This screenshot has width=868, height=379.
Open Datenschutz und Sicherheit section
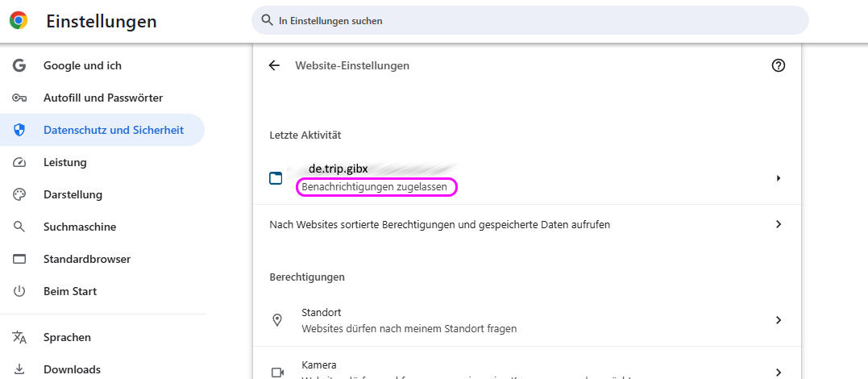113,130
